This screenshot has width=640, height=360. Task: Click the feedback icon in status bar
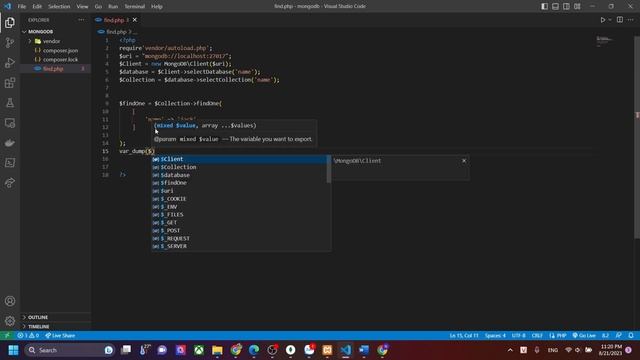click(x=619, y=336)
